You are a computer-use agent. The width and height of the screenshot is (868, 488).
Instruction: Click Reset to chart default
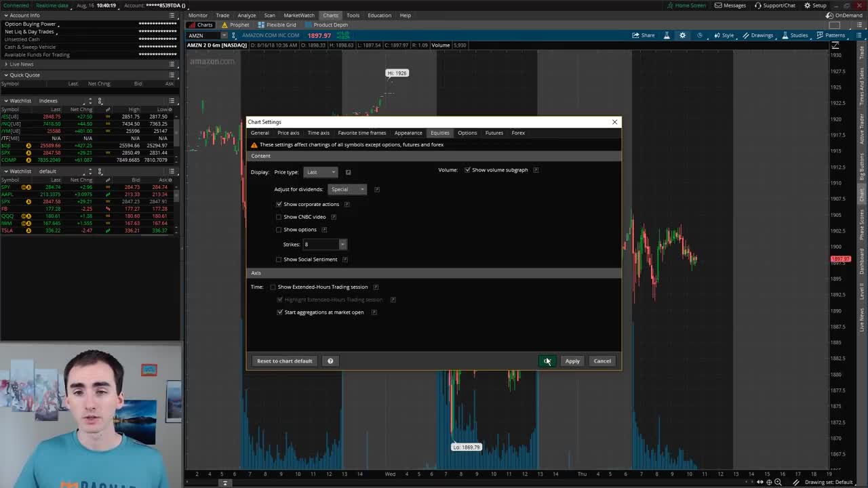click(285, 361)
